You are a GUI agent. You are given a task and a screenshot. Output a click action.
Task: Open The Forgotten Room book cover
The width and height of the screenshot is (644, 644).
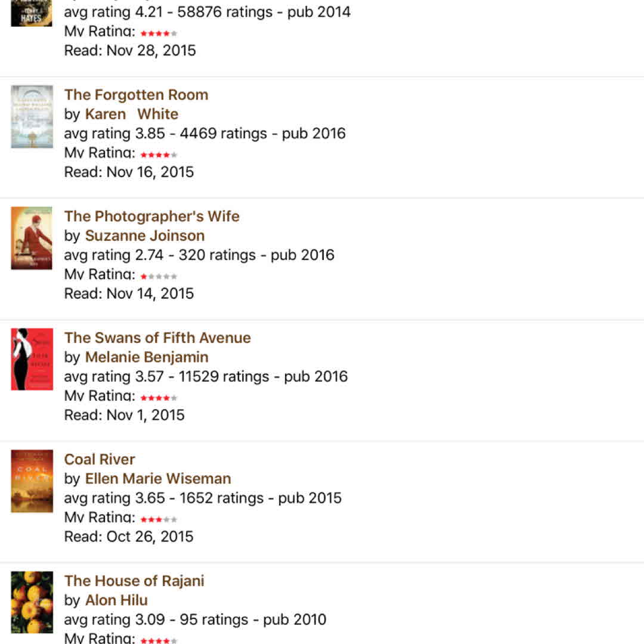32,117
